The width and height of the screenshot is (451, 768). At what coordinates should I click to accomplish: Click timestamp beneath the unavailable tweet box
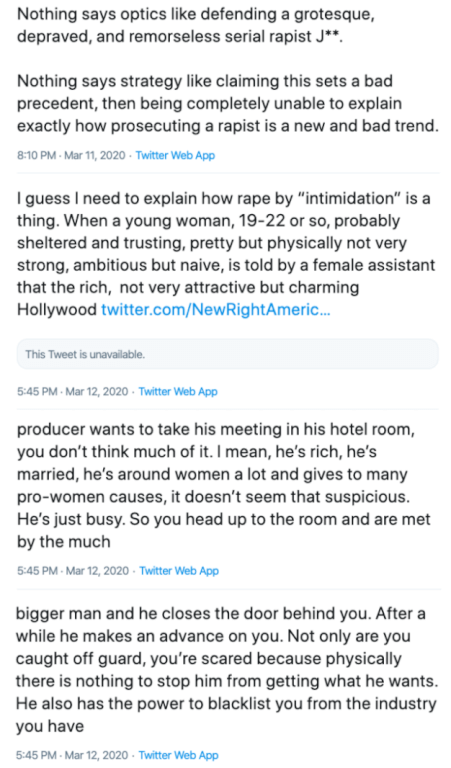coord(73,391)
